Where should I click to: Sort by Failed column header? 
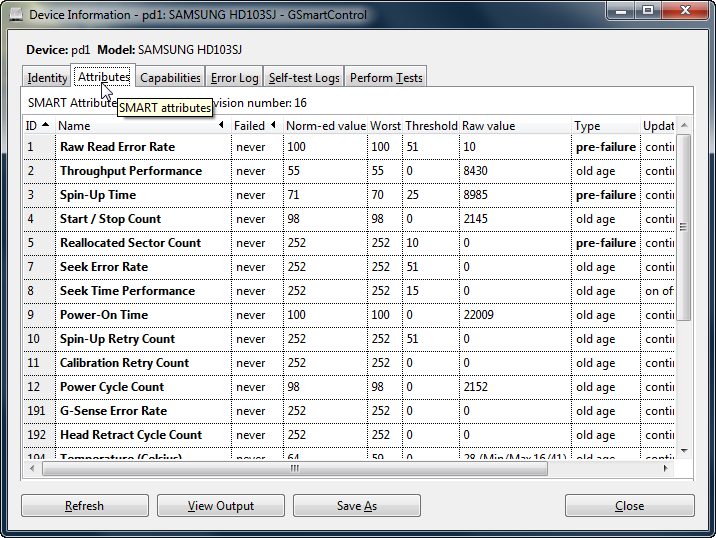257,126
